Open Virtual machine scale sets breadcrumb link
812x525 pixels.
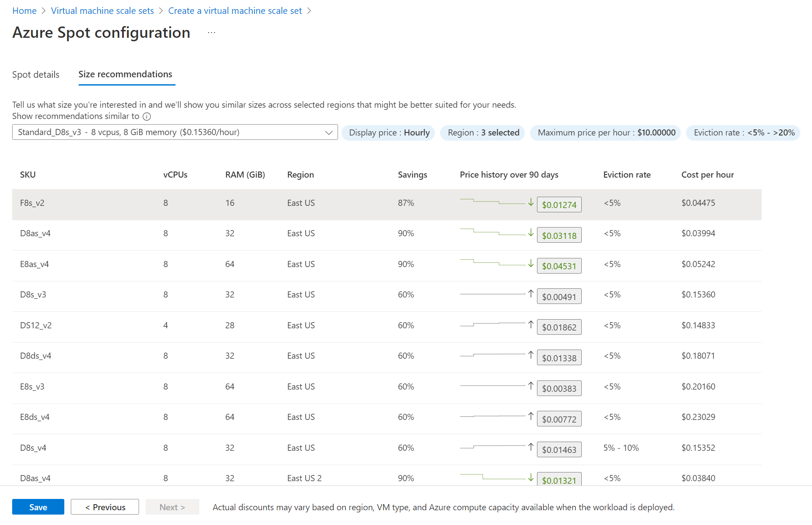[102, 11]
